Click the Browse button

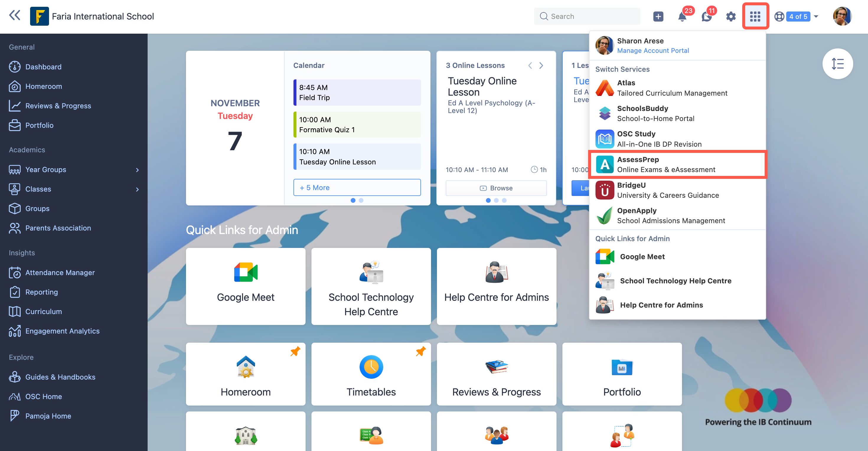tap(496, 188)
